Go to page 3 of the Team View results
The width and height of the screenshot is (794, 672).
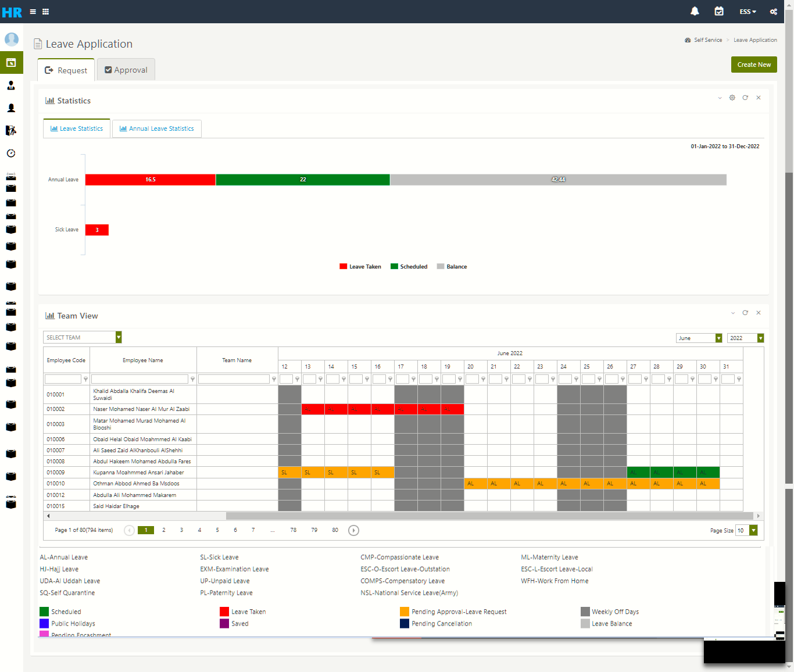tap(181, 530)
